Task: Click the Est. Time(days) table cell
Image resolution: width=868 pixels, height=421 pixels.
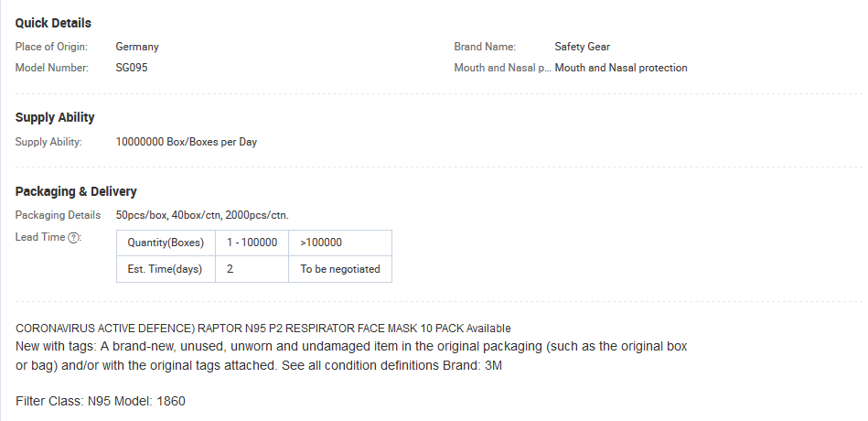Action: click(166, 269)
